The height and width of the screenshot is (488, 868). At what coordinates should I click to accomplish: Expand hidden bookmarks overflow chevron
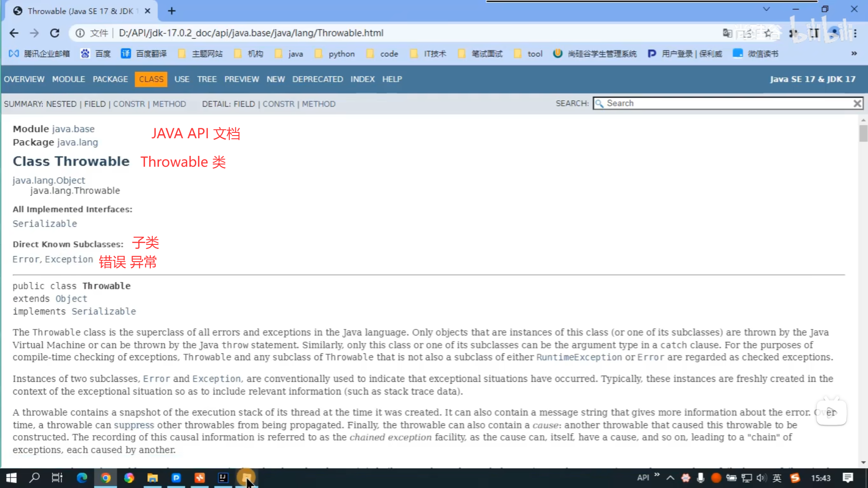[854, 53]
